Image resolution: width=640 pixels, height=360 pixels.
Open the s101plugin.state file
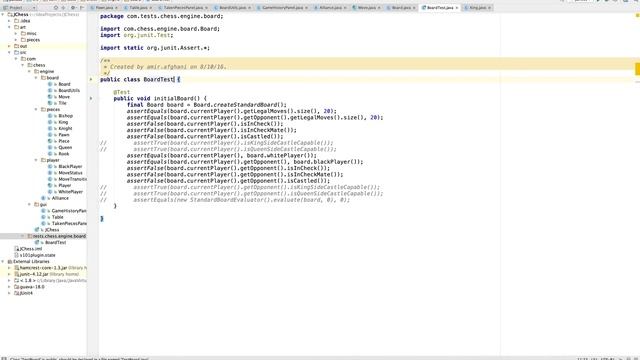(38, 255)
